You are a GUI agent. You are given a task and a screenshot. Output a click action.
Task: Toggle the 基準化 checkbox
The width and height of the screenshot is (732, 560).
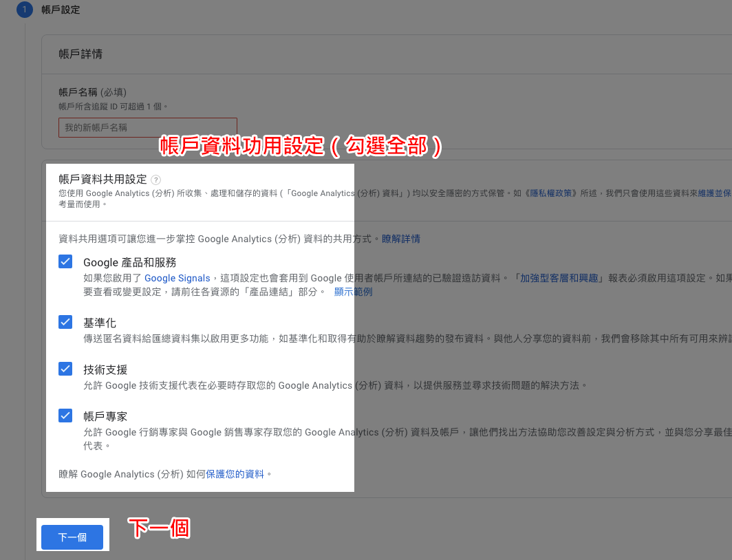65,322
